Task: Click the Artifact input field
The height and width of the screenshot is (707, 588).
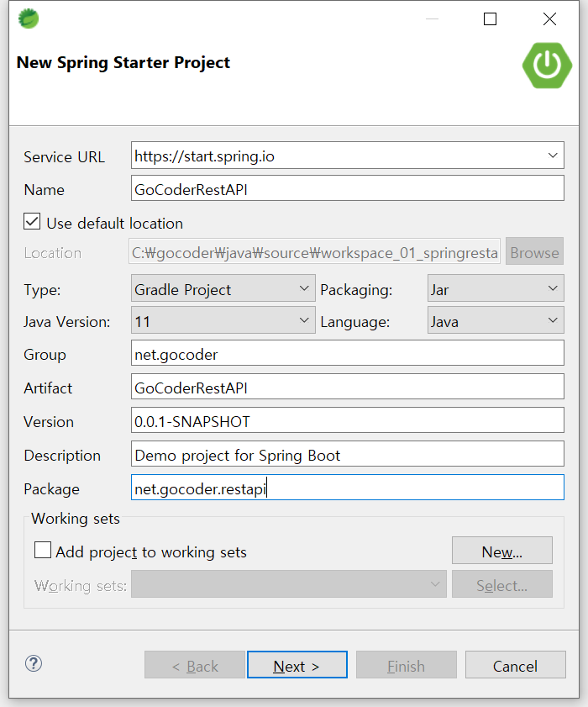Action: [x=348, y=387]
